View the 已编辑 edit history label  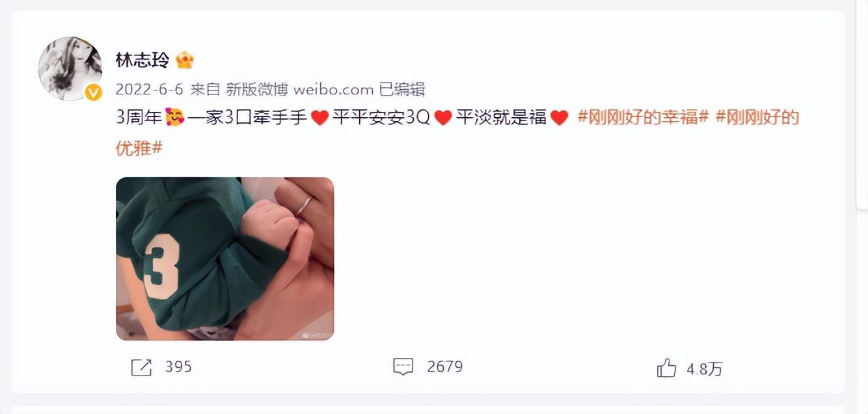coord(401,89)
